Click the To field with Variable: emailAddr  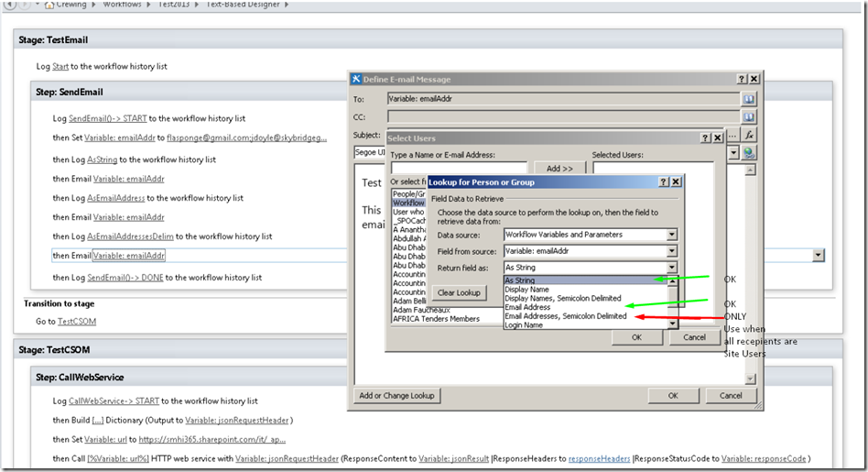[563, 99]
